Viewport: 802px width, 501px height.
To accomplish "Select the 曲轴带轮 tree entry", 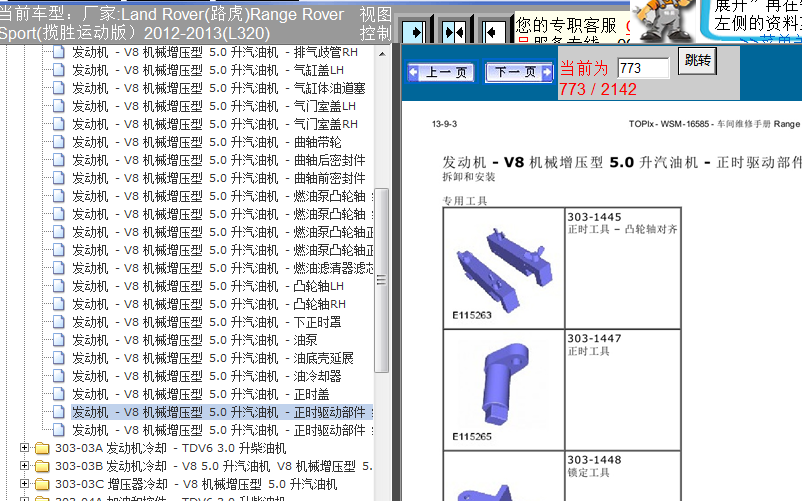I will pyautogui.click(x=207, y=142).
